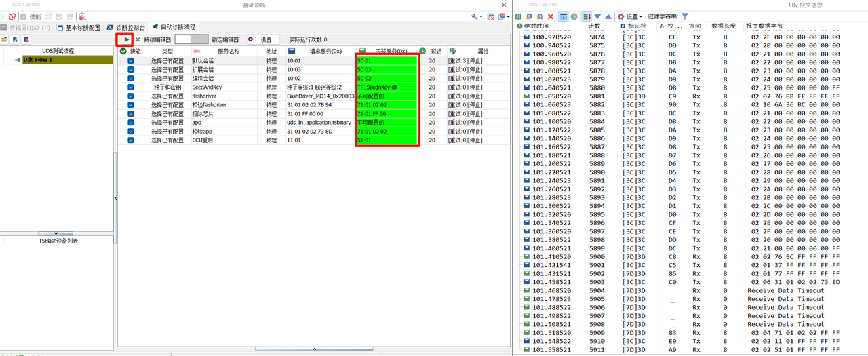Click the green cell TP_SeednKey.dll
868x356 pixels.
pyautogui.click(x=386, y=87)
